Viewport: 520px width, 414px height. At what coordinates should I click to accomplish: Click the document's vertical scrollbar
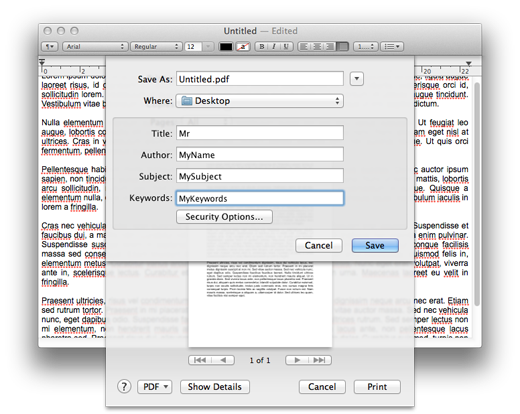pos(477,194)
